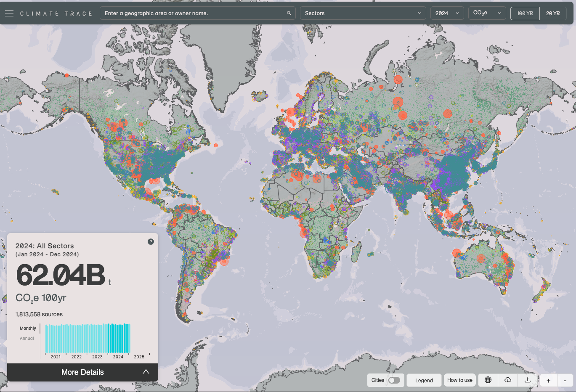Switch chart to Annual view

click(27, 338)
